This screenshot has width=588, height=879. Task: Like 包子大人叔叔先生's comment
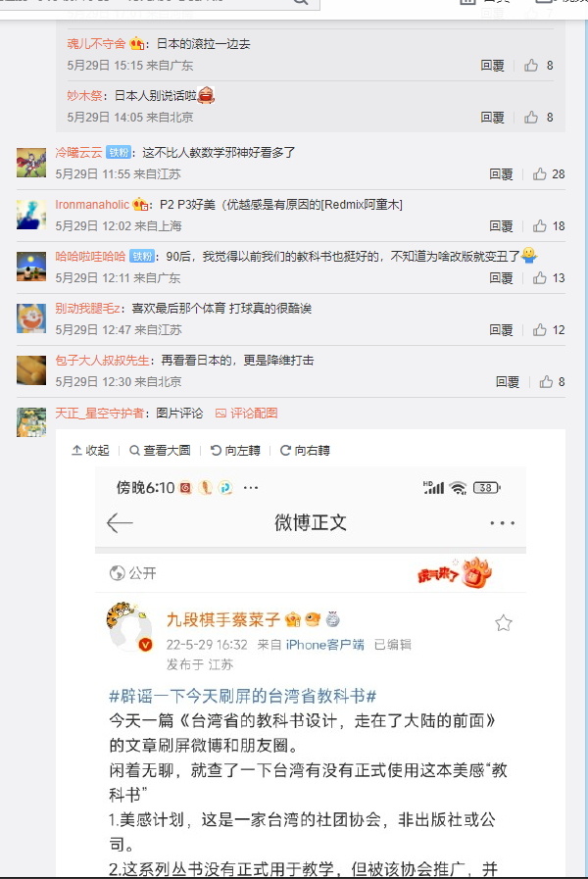(546, 382)
